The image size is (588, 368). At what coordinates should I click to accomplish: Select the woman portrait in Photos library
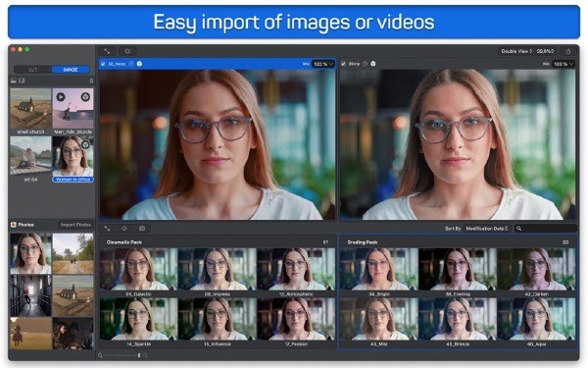tap(30, 253)
